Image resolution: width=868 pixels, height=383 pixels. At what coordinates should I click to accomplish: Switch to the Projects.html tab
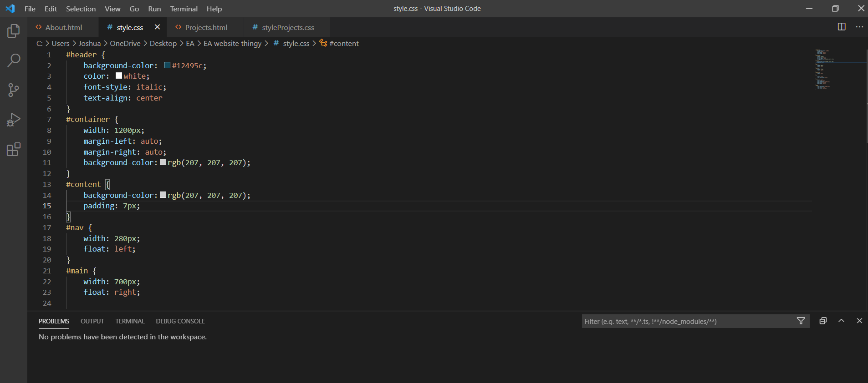[x=206, y=27]
